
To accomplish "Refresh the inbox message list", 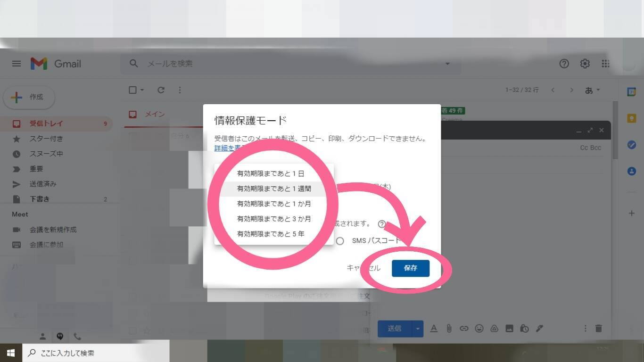I will click(x=161, y=90).
